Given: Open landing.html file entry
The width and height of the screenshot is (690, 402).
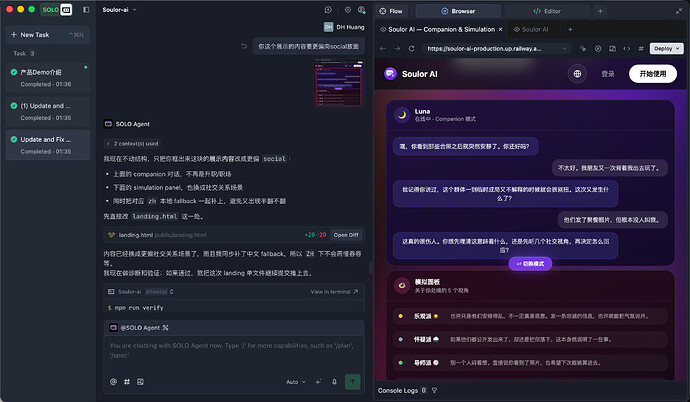Looking at the screenshot, I should [162, 235].
